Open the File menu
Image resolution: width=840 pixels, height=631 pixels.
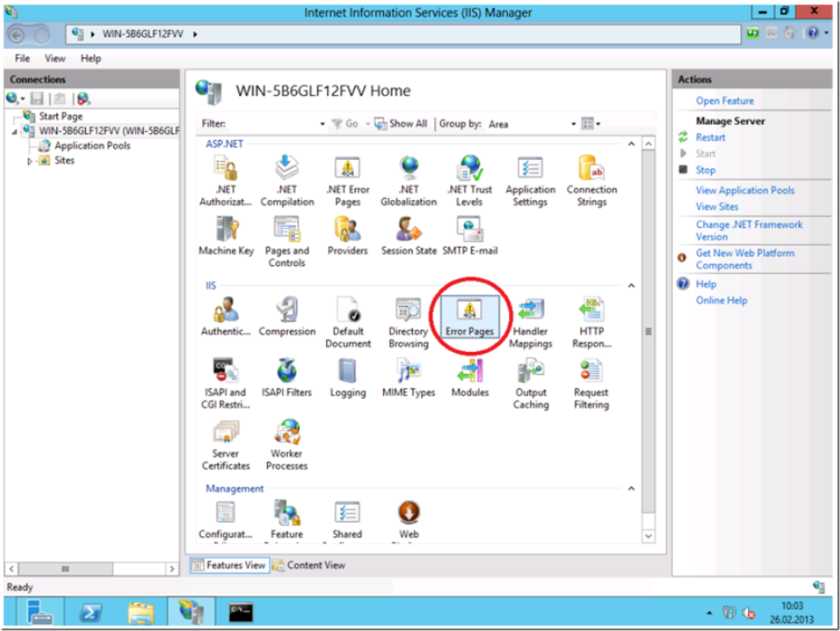22,58
